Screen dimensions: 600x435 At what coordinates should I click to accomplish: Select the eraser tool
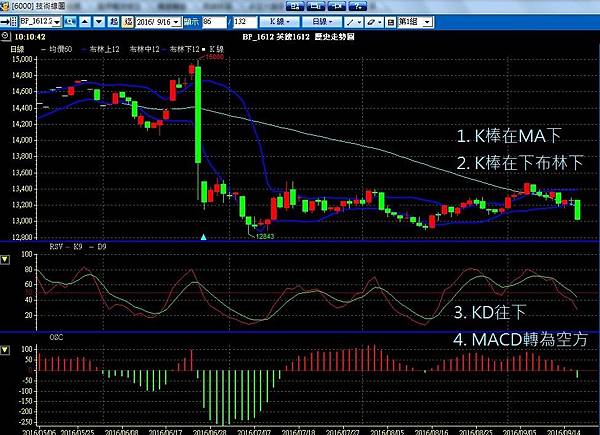point(371,22)
